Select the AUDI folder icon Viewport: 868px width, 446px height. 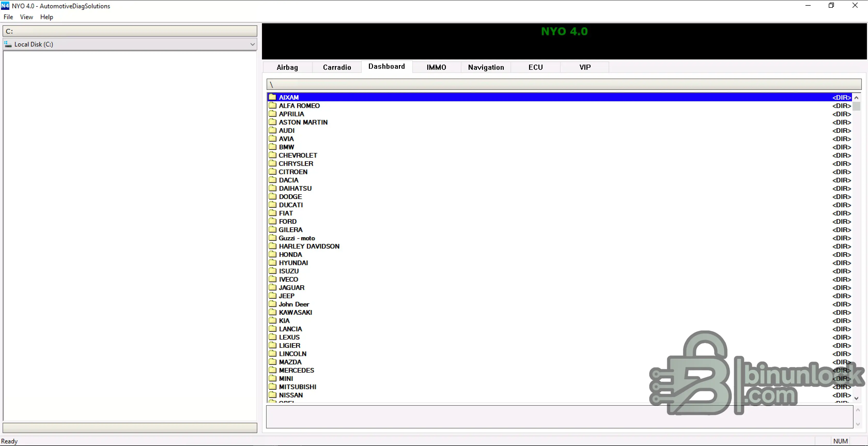[272, 130]
